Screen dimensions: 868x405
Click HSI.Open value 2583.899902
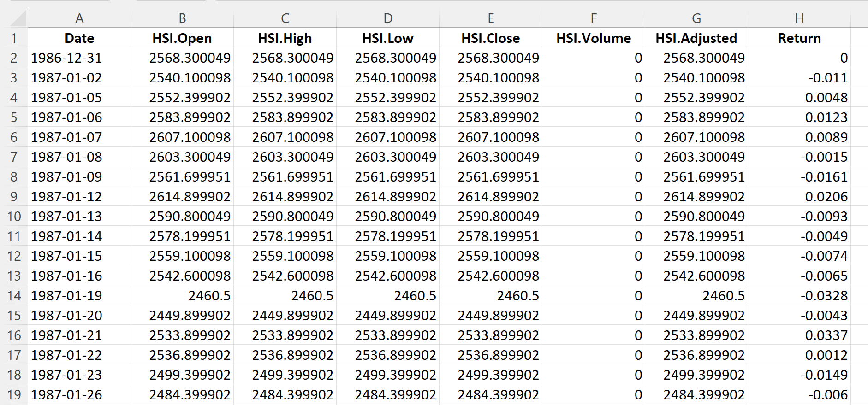tap(182, 117)
